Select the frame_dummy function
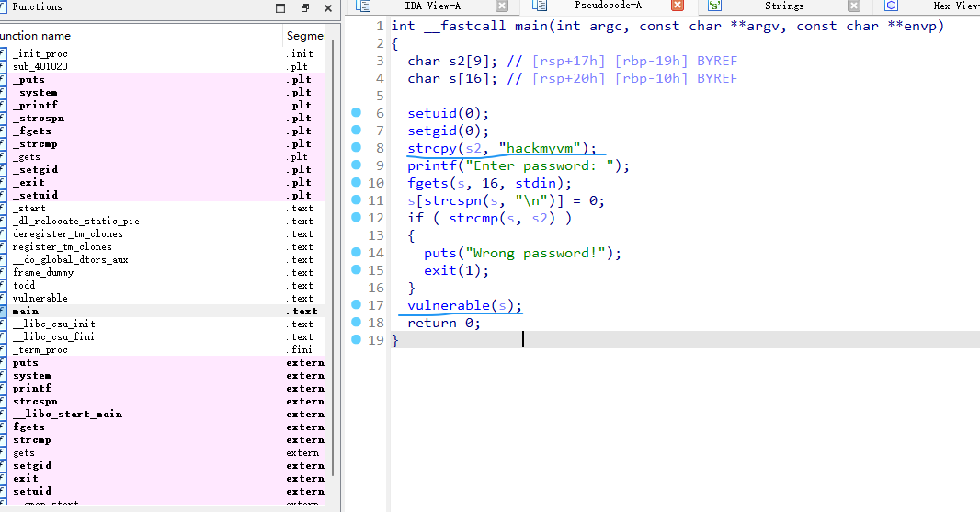Viewport: 980px width, 512px height. [163, 273]
